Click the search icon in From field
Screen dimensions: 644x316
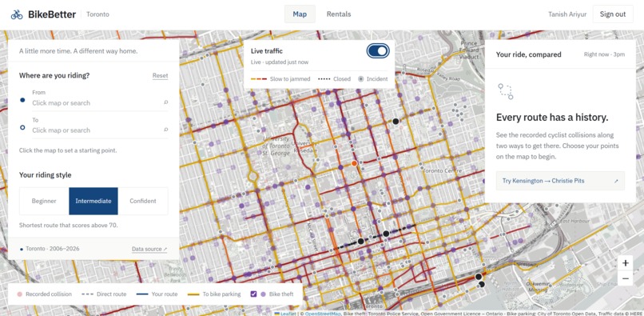click(166, 102)
